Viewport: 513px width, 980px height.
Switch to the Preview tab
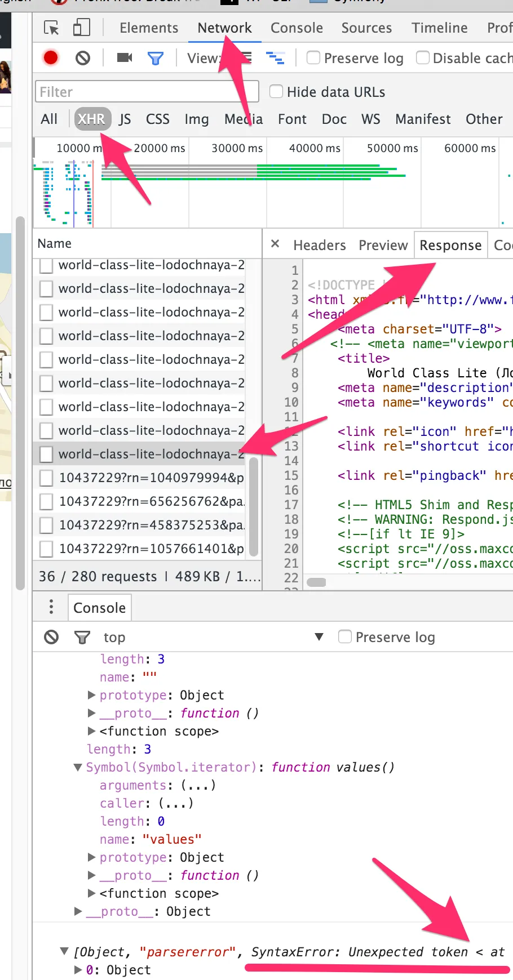click(383, 245)
